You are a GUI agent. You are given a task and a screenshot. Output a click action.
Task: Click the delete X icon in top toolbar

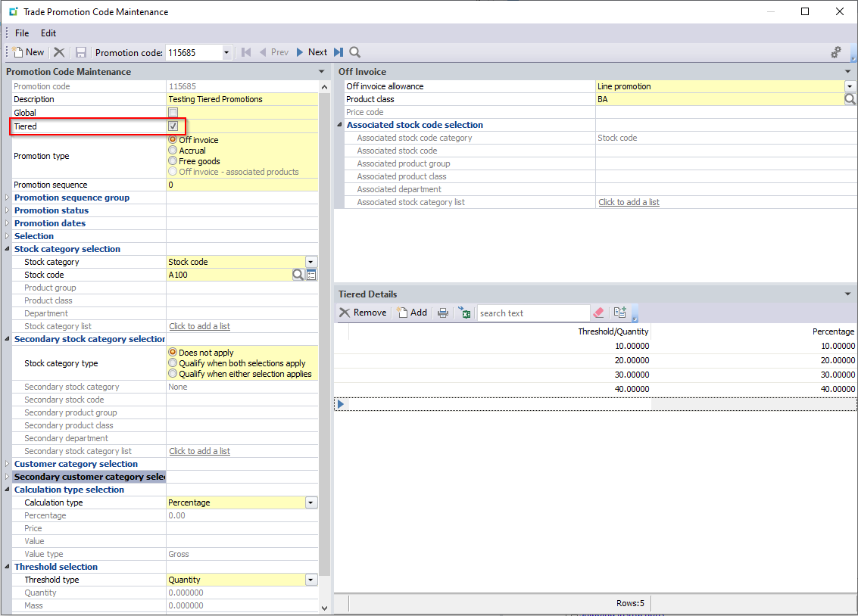pos(59,52)
